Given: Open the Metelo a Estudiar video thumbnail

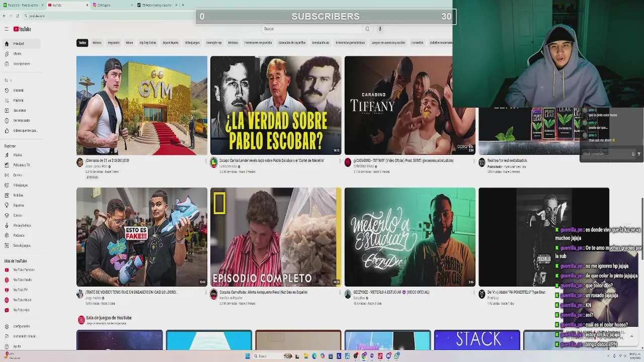Looking at the screenshot, I should coord(410,237).
